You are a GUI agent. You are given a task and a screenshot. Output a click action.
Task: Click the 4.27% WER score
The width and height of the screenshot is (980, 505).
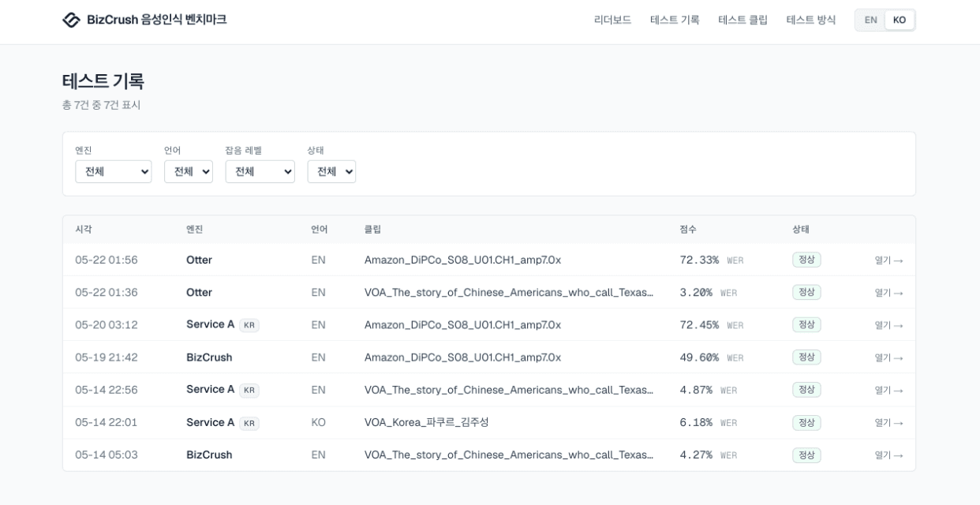pyautogui.click(x=708, y=455)
